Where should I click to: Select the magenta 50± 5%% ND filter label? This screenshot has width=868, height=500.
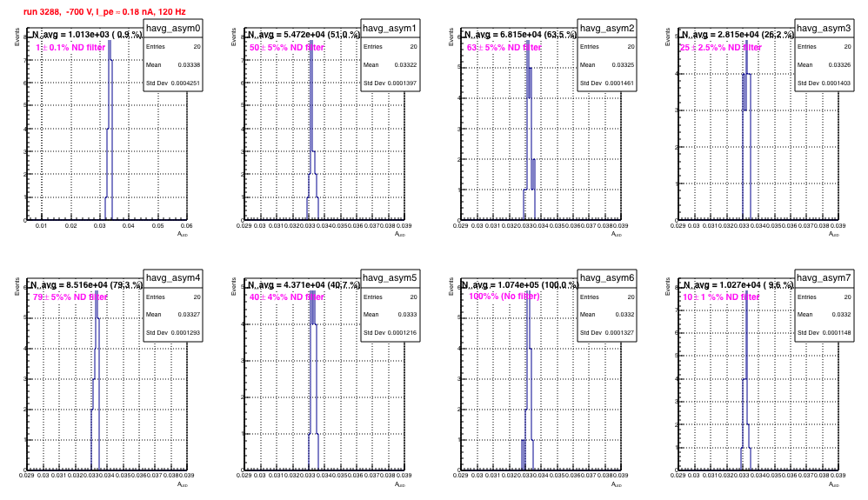tap(287, 48)
